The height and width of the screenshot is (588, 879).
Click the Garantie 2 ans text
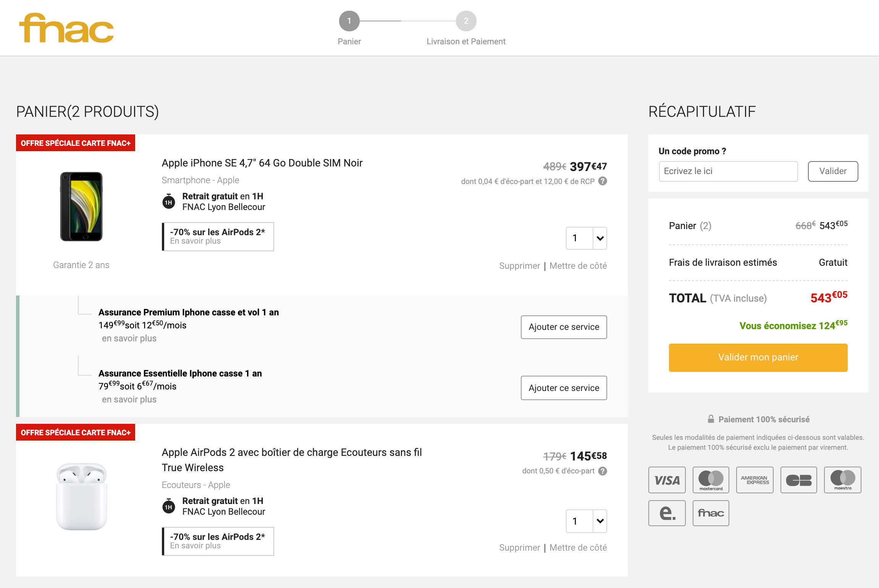[81, 265]
